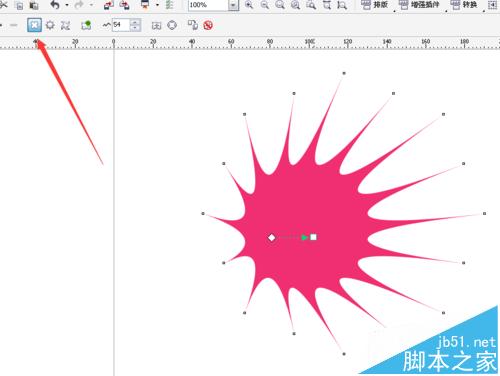Click the amplitude value field showing 54

pos(121,25)
